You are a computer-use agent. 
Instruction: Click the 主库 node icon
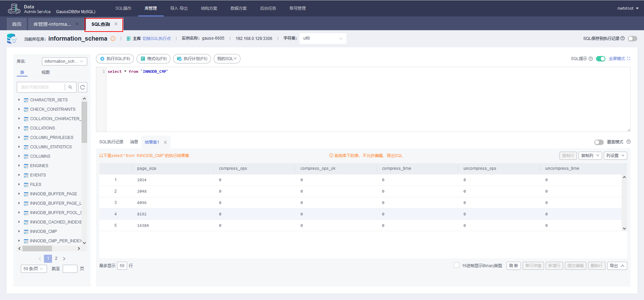coord(129,39)
